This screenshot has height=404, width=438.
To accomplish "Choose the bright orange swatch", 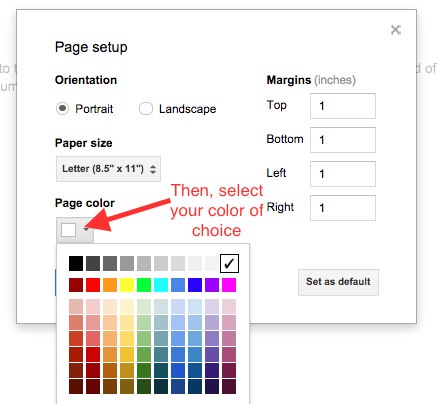I will [110, 285].
